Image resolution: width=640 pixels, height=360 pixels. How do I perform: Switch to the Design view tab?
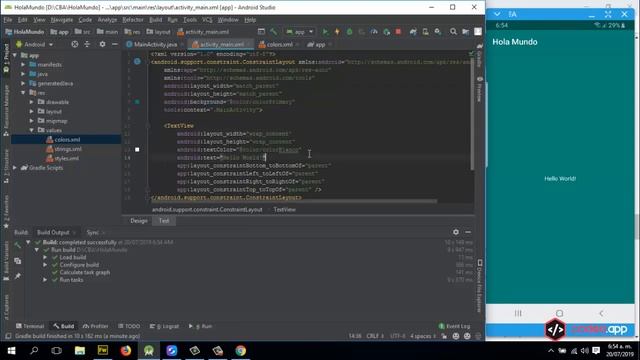[x=139, y=221]
